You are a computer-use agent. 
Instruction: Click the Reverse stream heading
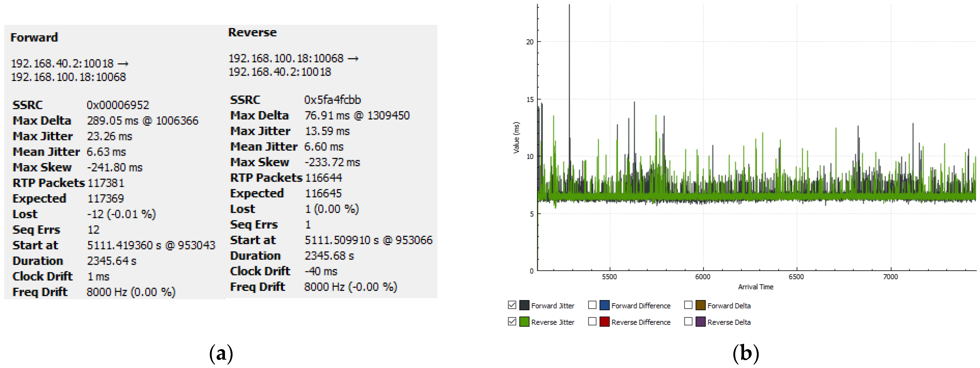click(x=252, y=32)
